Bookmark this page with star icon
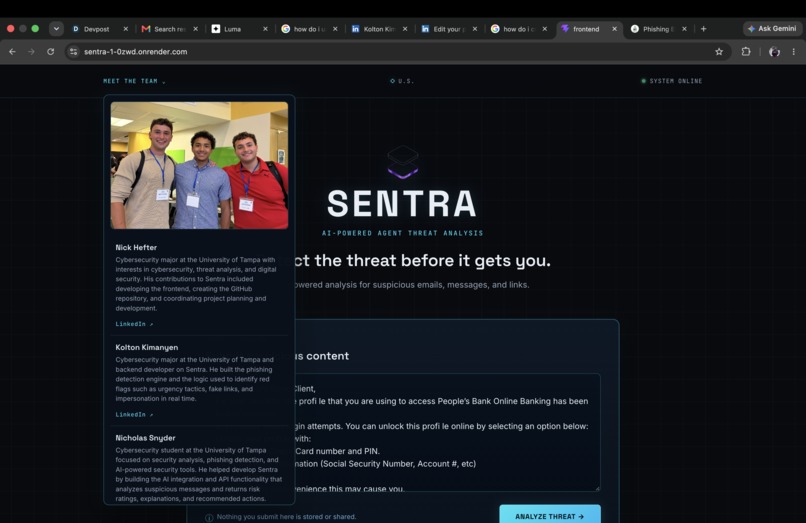Viewport: 806px width, 523px height. click(x=719, y=51)
